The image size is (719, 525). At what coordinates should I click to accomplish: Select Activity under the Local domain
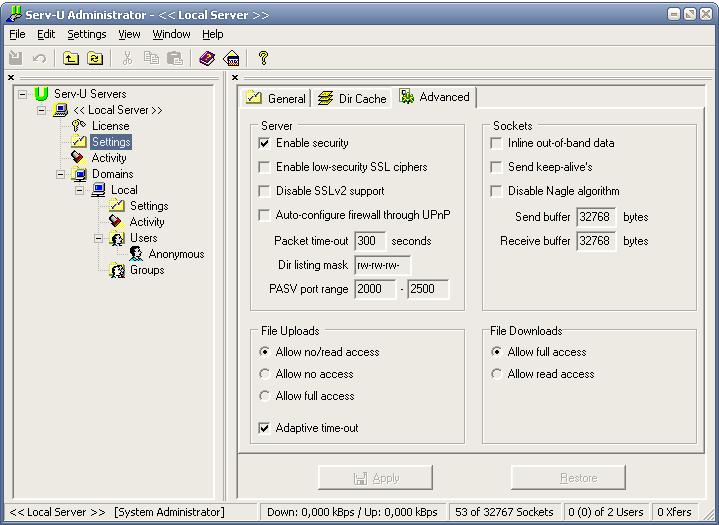click(147, 222)
